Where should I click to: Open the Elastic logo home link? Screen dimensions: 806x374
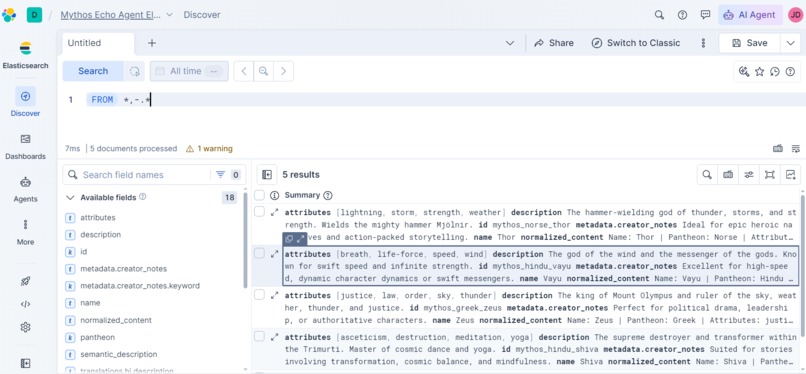[x=9, y=15]
